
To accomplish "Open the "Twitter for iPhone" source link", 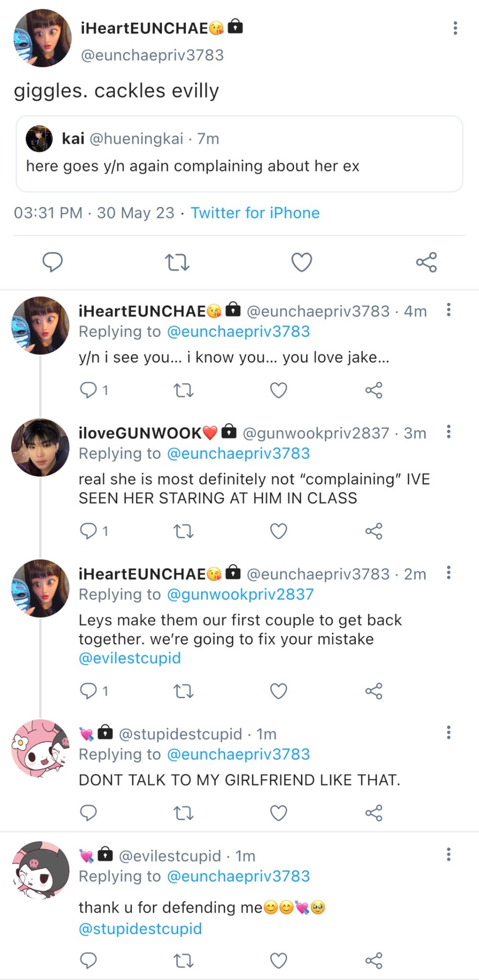I will tap(255, 213).
